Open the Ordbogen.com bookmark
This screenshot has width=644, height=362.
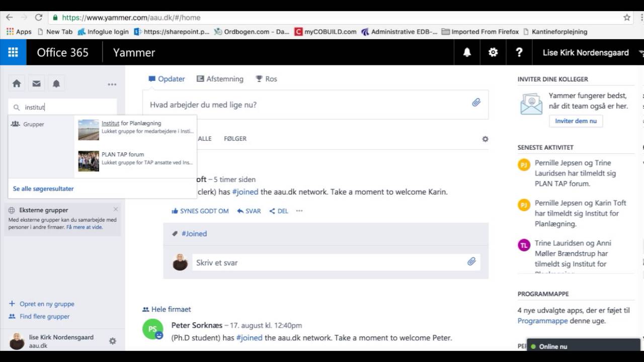tap(252, 32)
